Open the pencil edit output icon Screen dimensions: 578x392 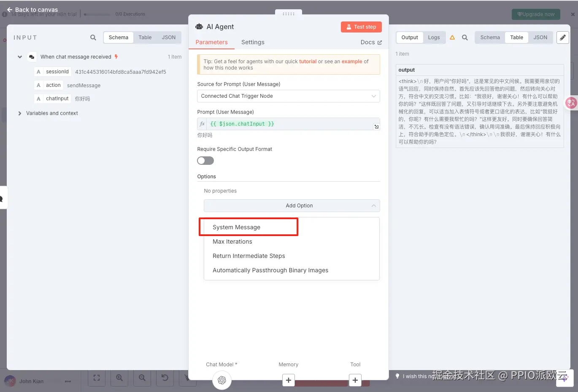[x=562, y=38]
